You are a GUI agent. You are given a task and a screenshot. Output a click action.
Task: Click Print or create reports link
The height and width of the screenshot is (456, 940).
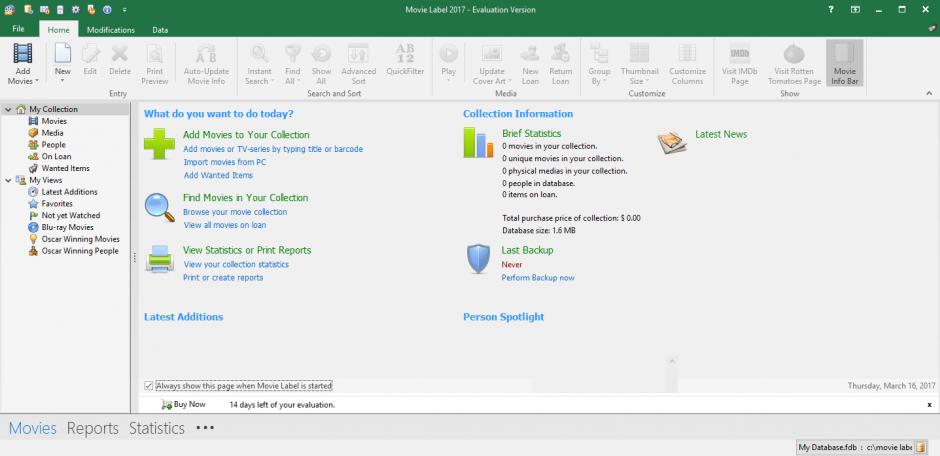click(223, 277)
